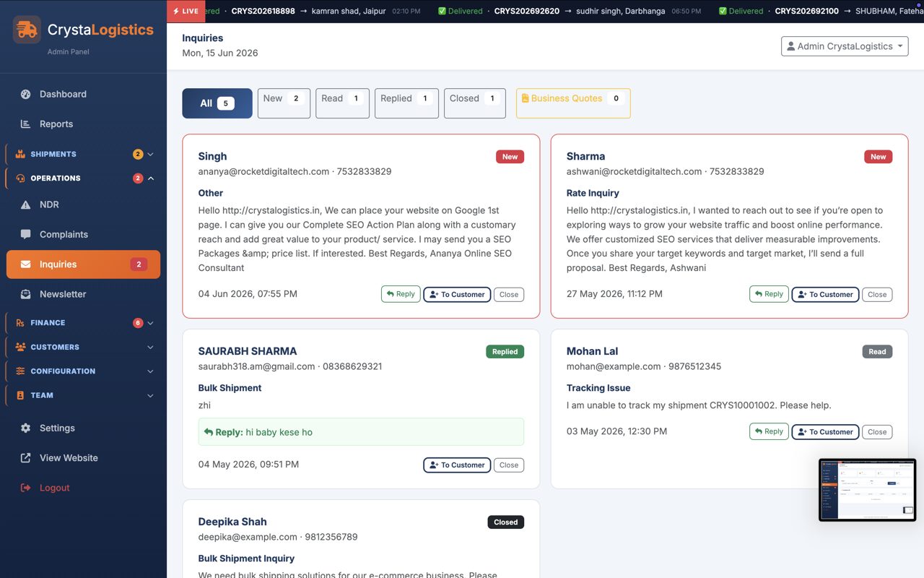Click the Business Quotes document icon
The width and height of the screenshot is (924, 578).
click(x=525, y=98)
